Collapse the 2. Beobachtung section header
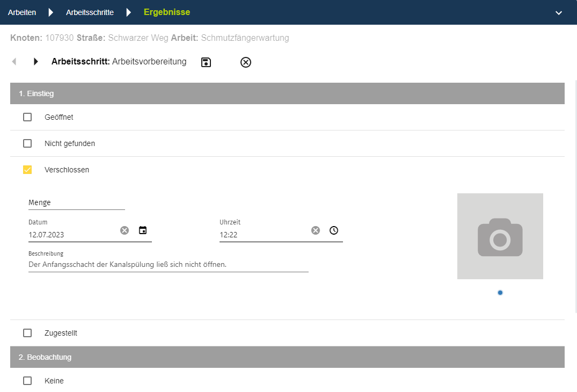Viewport: 577px width, 392px height. tap(287, 357)
